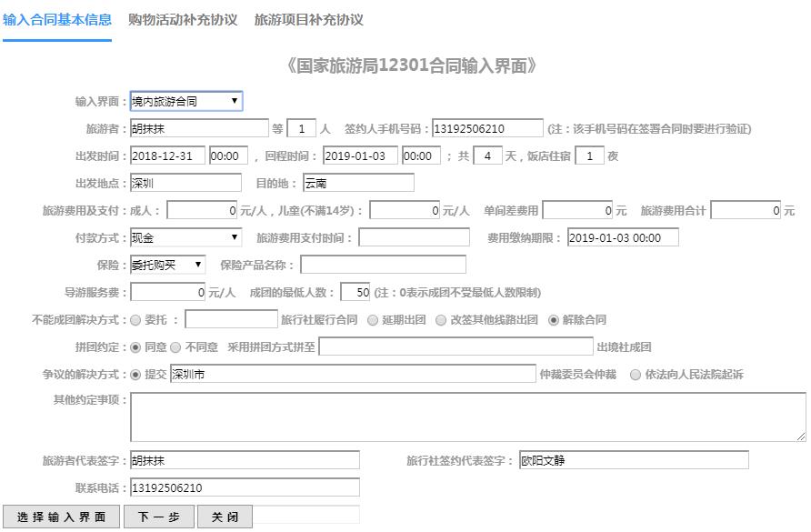Click the 目的地 field containing 云南

(358, 183)
